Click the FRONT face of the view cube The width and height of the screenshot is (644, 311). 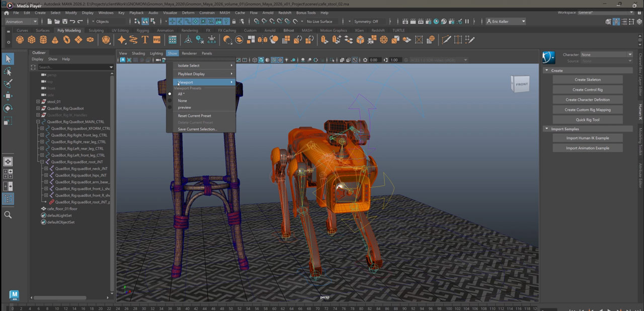click(521, 84)
